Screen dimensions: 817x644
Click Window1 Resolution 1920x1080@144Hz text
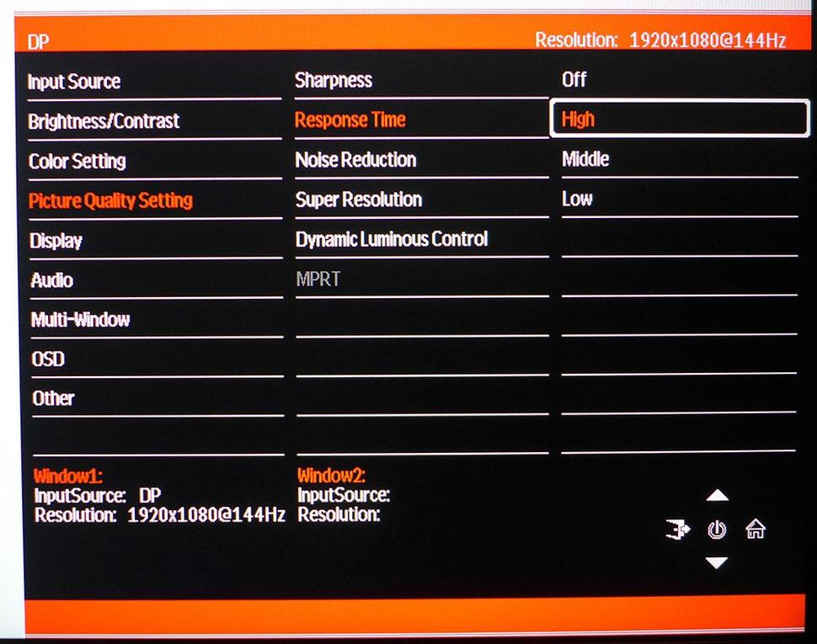[159, 515]
